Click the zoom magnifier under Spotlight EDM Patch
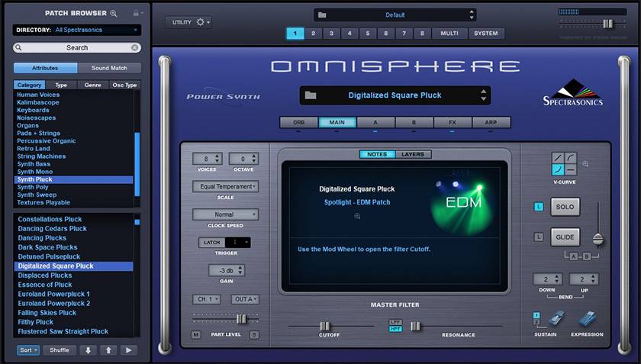This screenshot has height=364, width=641. click(x=357, y=216)
